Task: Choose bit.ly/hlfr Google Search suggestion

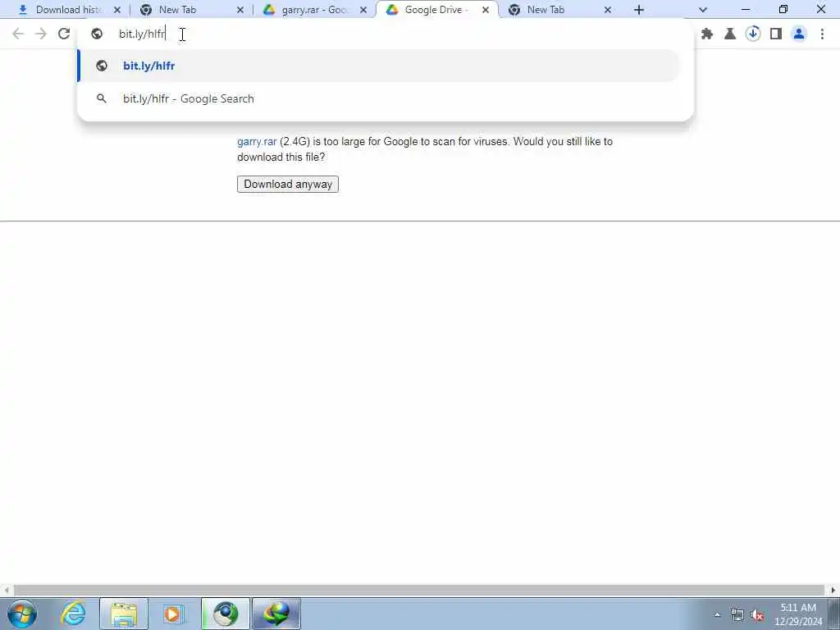Action: 379,98
